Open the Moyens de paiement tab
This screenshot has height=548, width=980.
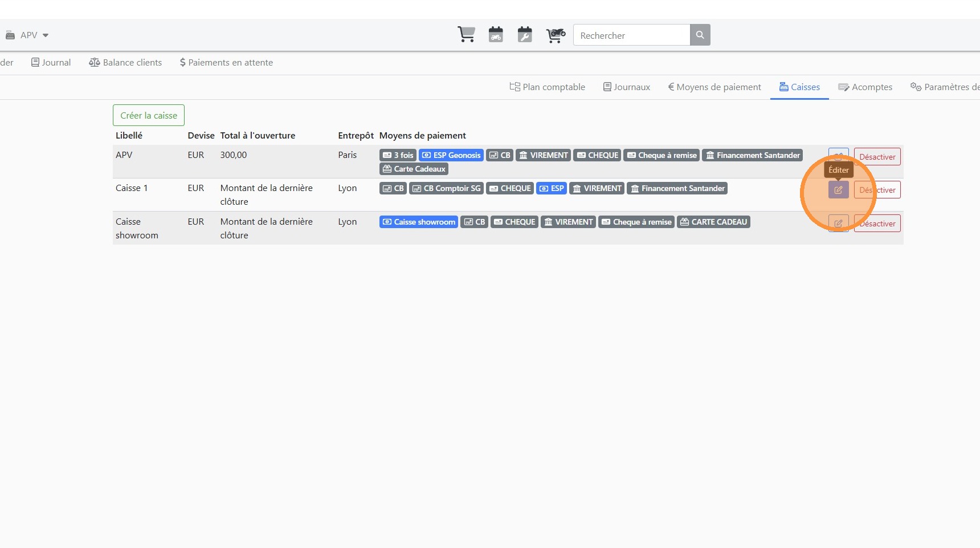pyautogui.click(x=714, y=87)
